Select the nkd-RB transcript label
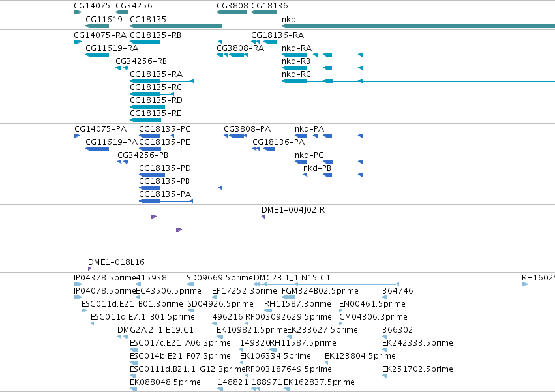Viewport: 555px width, 392px height. coord(296,61)
